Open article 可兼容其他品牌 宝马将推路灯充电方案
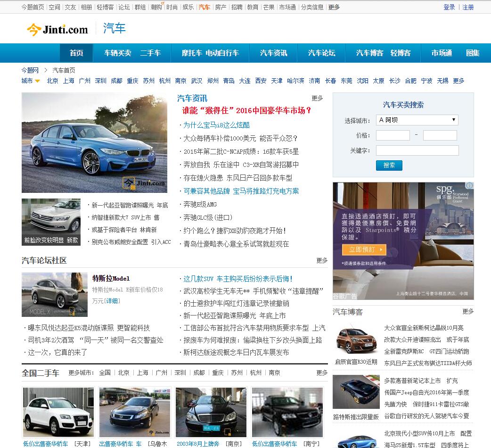 (x=241, y=191)
